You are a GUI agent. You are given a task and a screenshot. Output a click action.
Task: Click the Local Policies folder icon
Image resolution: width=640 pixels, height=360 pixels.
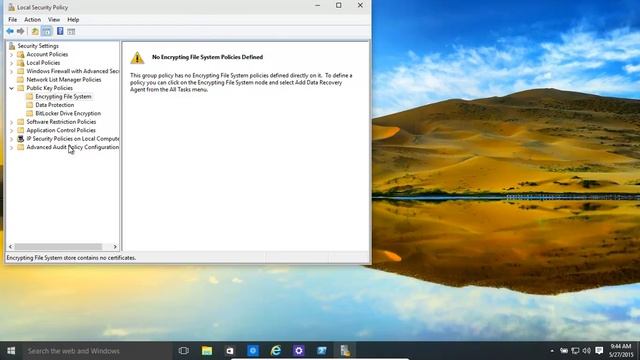20,63
